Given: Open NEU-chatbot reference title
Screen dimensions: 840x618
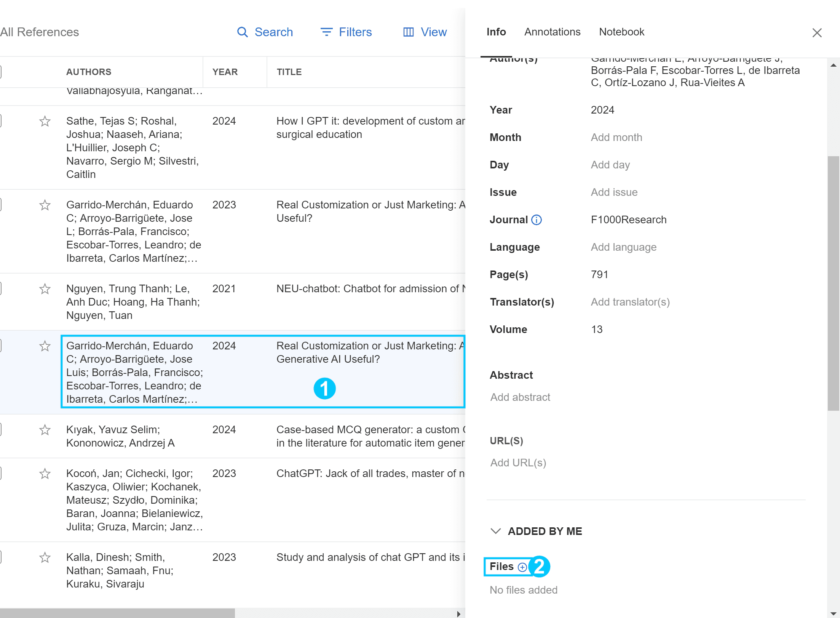Looking at the screenshot, I should [370, 289].
